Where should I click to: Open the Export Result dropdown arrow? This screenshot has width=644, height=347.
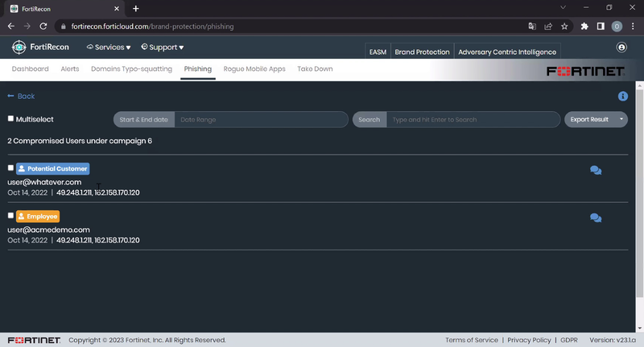coord(621,119)
